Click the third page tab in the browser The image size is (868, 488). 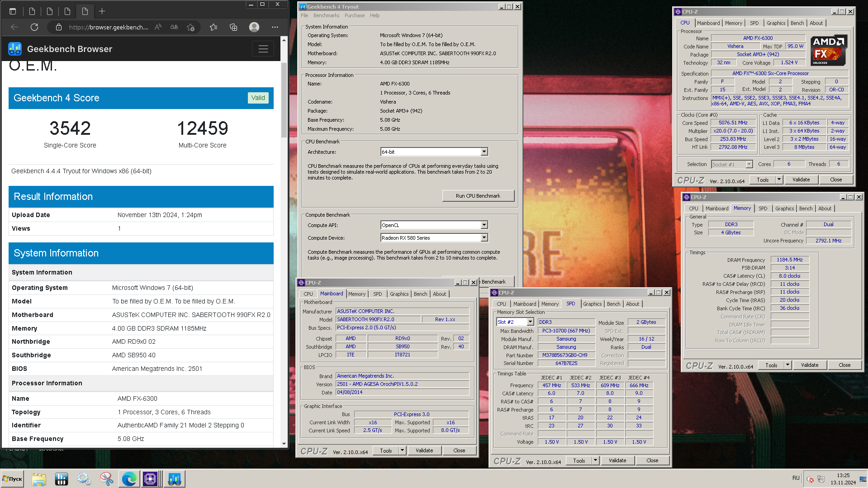67,11
